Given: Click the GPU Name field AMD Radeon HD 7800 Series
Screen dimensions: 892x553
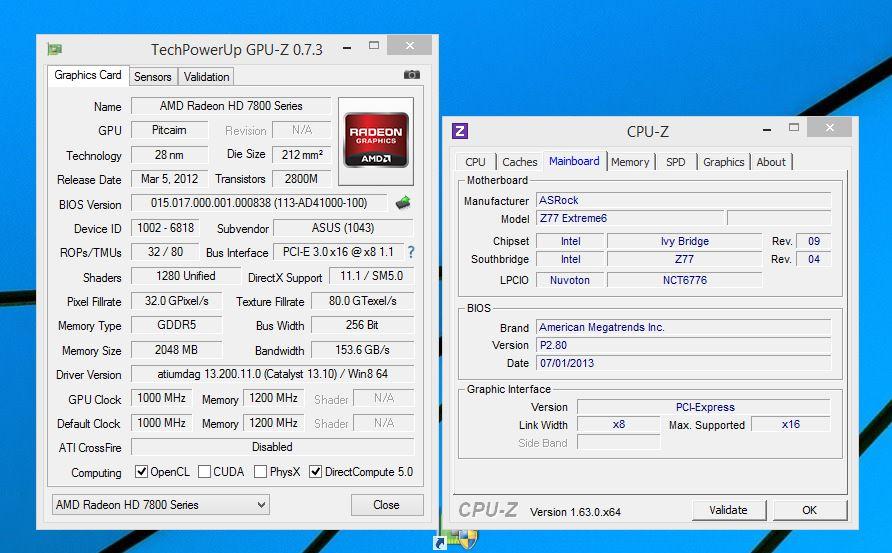Looking at the screenshot, I should [231, 106].
